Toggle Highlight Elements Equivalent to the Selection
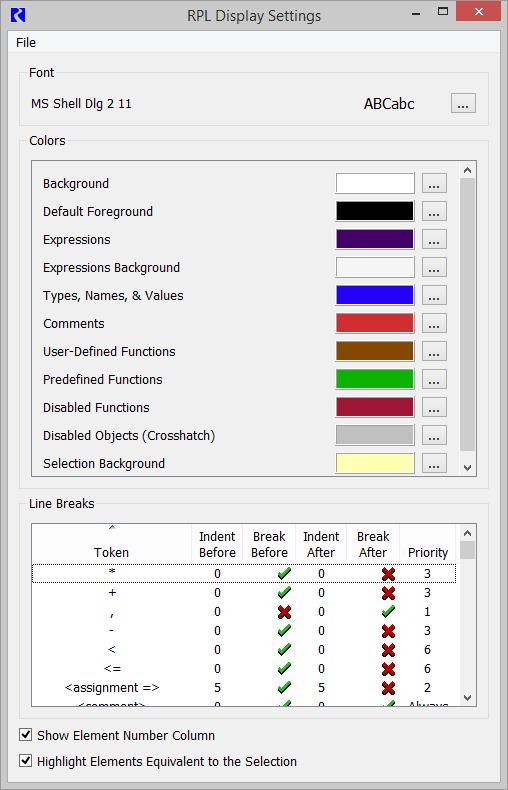This screenshot has width=508, height=790. pos(25,761)
